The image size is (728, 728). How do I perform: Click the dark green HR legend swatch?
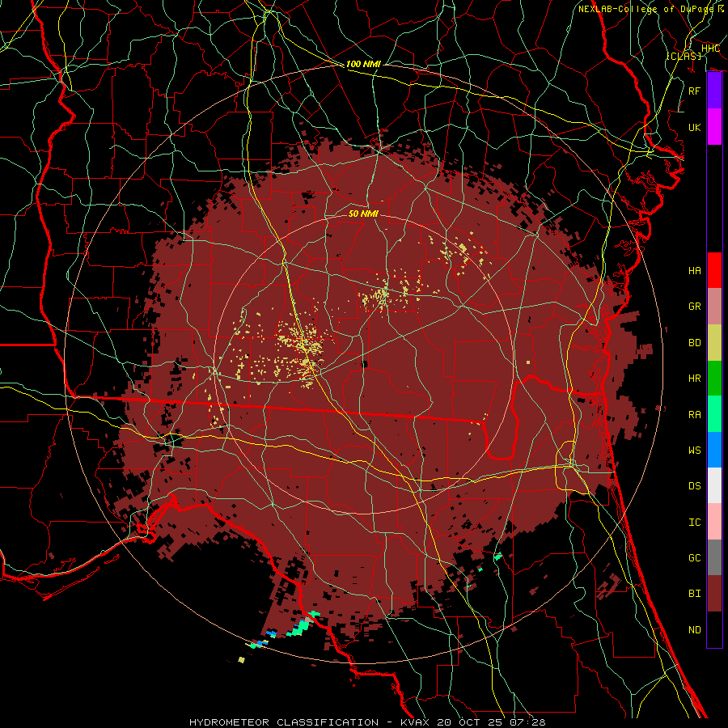[714, 379]
